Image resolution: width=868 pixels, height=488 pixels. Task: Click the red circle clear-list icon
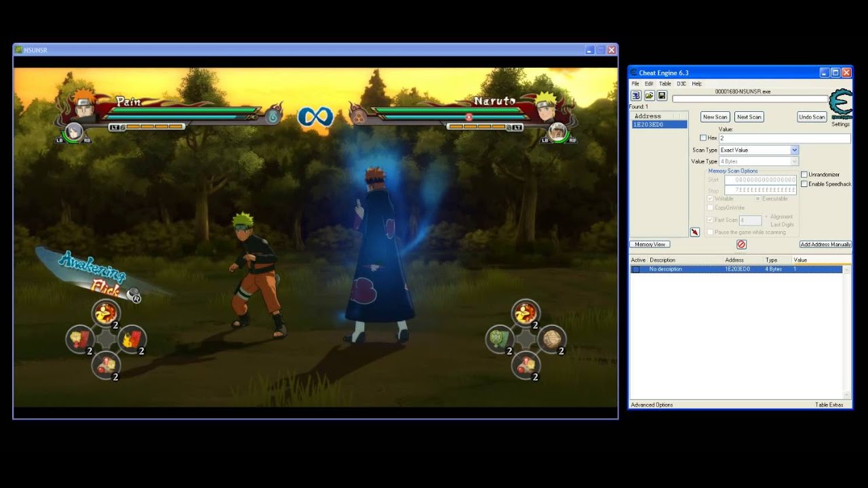click(741, 244)
